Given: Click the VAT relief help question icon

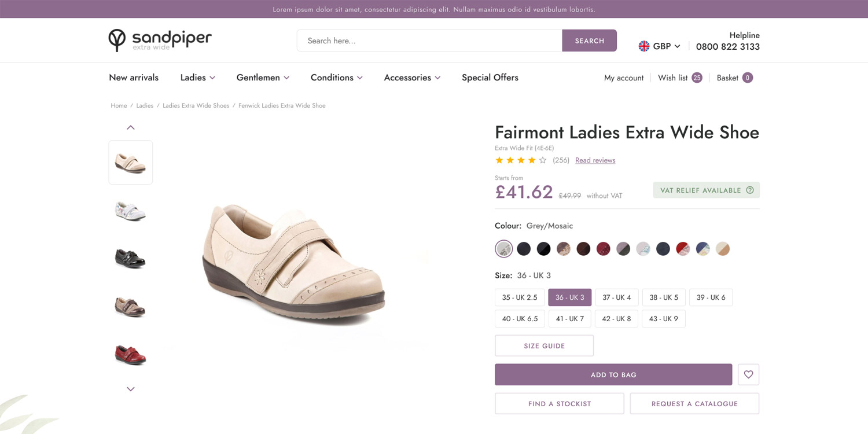Looking at the screenshot, I should click(750, 190).
